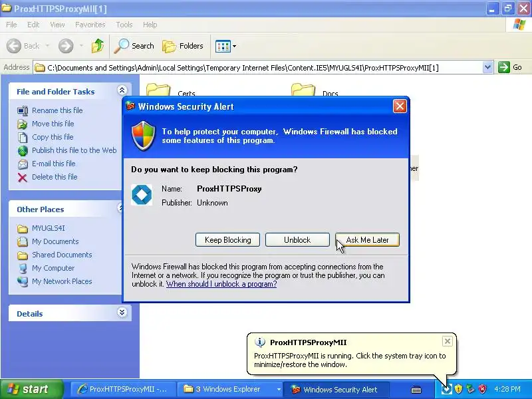The width and height of the screenshot is (532, 399).
Task: Click Rename this file icon
Action: click(23, 110)
